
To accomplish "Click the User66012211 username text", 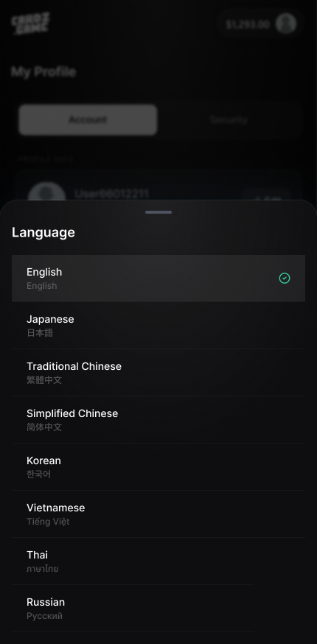I will (111, 194).
